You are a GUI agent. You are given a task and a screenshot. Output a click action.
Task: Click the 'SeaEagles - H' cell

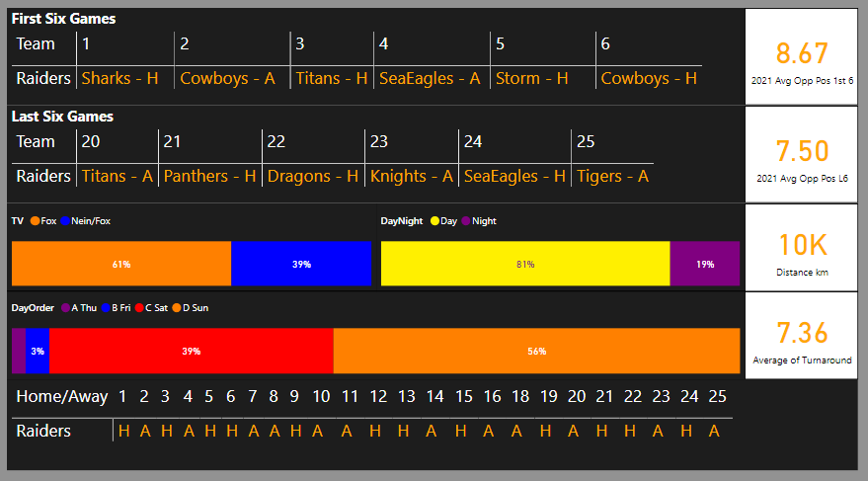point(514,176)
